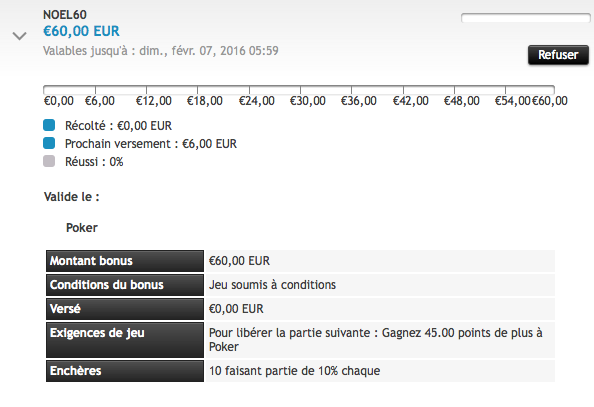This screenshot has height=407, width=594.
Task: Click the blue Récolté legend swatch
Action: pos(49,125)
